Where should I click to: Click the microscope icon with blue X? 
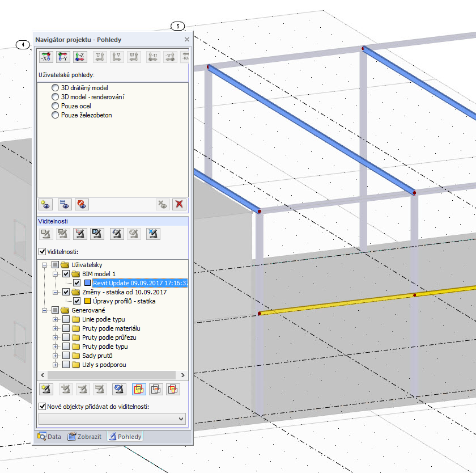coord(154,234)
